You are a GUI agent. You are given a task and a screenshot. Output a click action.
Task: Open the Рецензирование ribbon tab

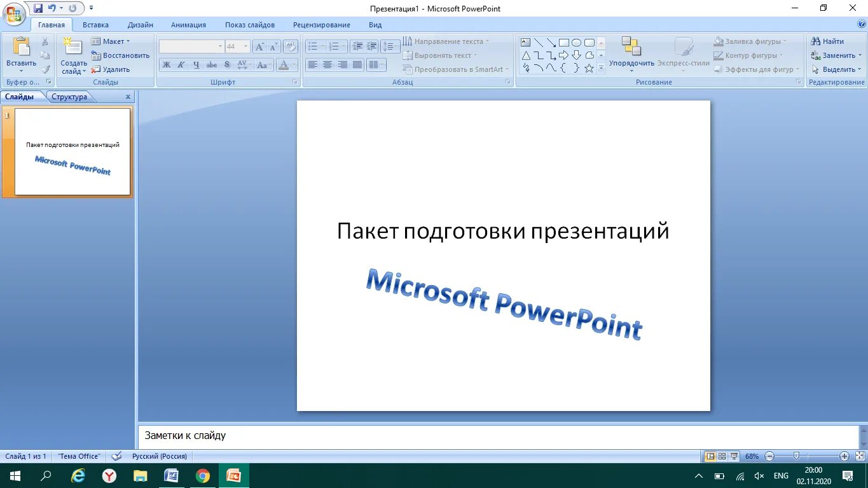(x=322, y=25)
